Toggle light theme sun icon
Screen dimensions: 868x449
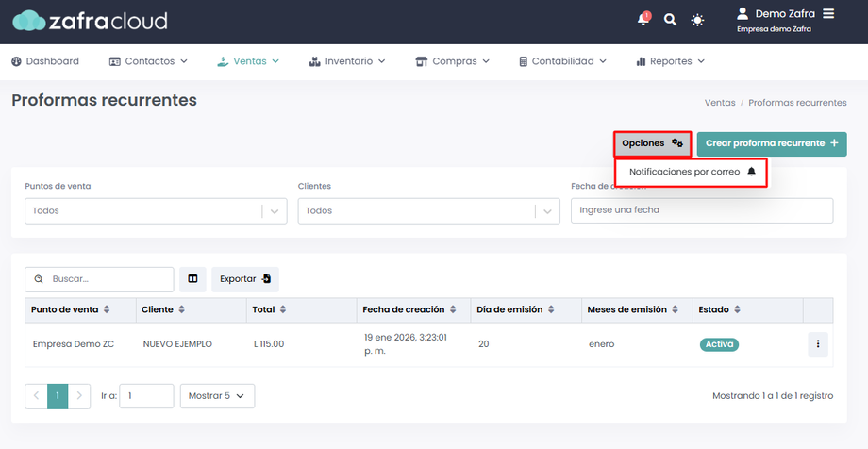[x=697, y=21]
